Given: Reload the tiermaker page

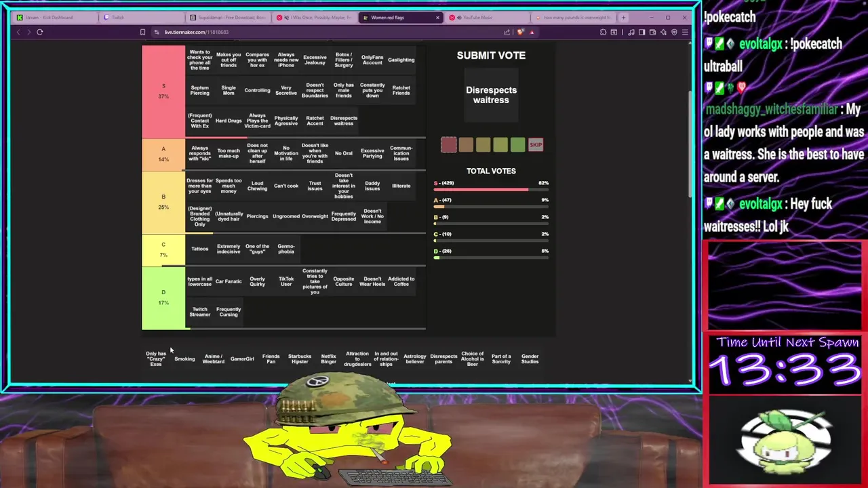Looking at the screenshot, I should pyautogui.click(x=39, y=32).
